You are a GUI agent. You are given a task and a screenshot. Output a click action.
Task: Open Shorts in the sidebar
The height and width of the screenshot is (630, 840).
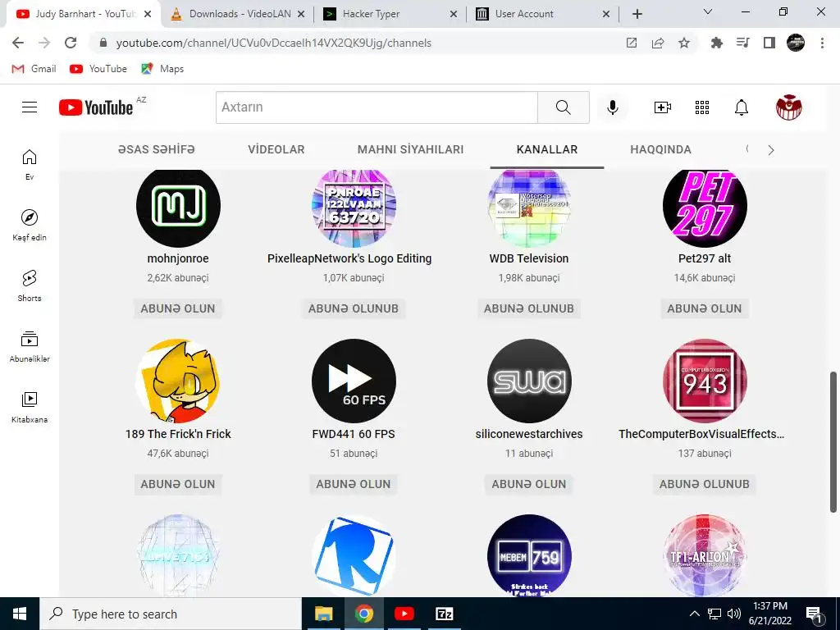(30, 286)
